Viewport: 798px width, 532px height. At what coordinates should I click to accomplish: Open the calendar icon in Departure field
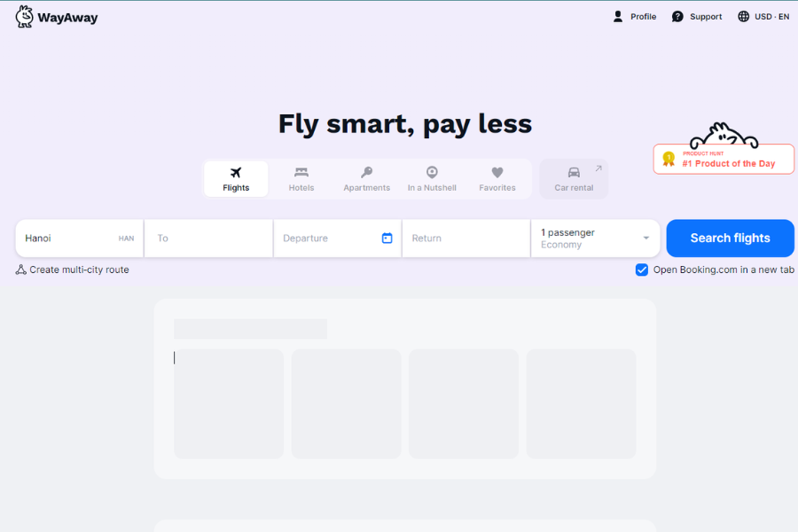point(387,238)
